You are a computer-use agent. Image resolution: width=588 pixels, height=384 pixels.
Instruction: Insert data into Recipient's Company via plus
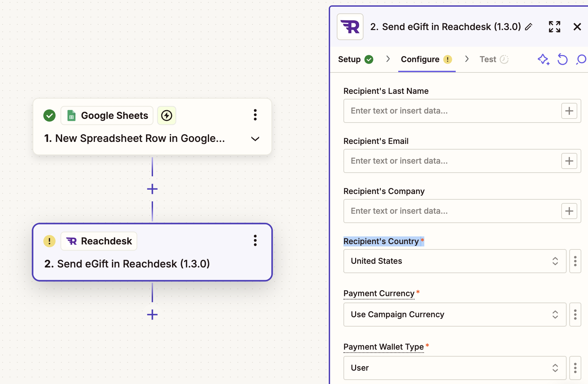tap(569, 211)
